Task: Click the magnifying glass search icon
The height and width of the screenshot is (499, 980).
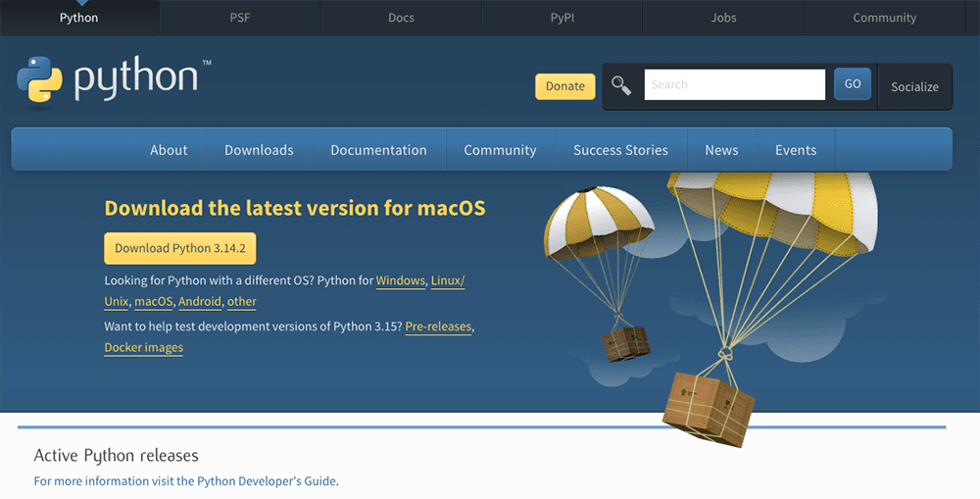Action: tap(621, 85)
